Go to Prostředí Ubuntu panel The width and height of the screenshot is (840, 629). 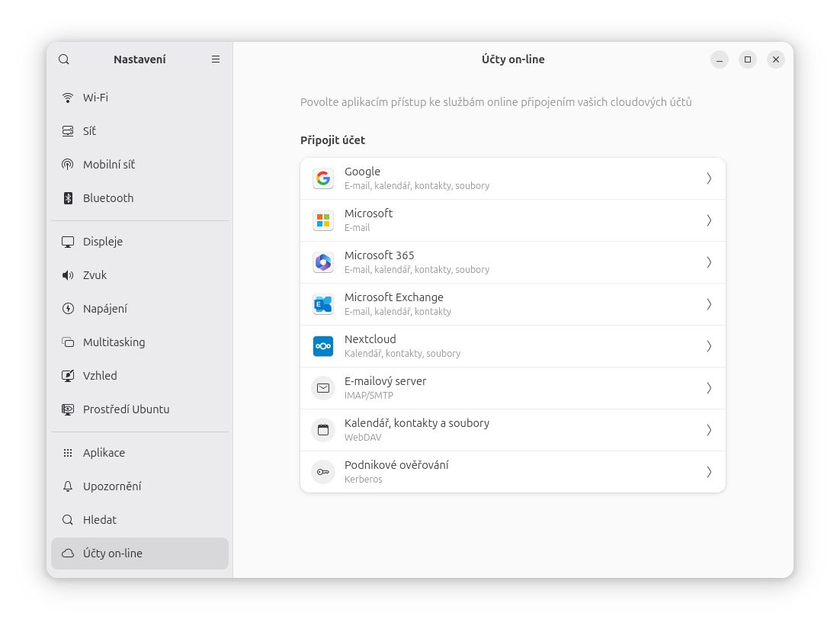[139, 409]
